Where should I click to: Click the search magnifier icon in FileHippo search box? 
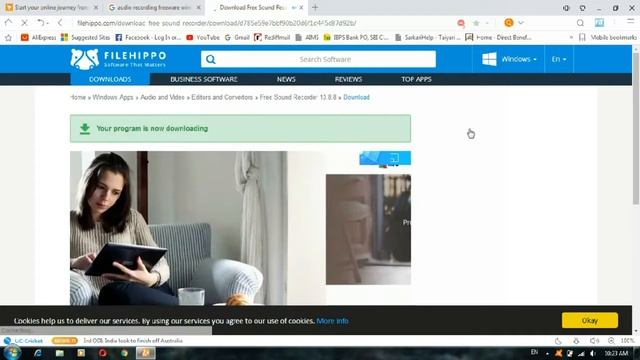tap(211, 60)
